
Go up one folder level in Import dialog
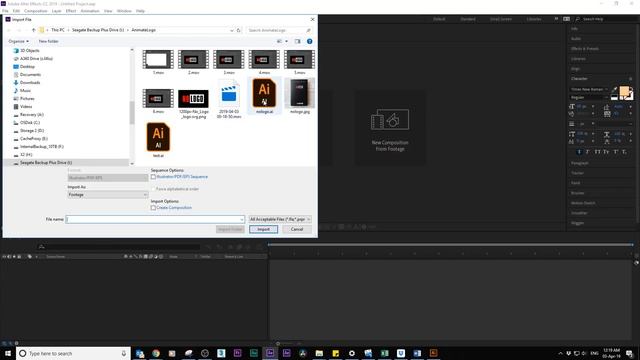click(x=33, y=30)
